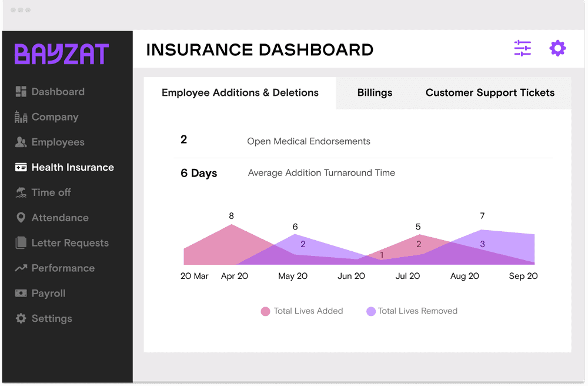Select the Company building icon
This screenshot has width=588, height=386.
click(22, 117)
